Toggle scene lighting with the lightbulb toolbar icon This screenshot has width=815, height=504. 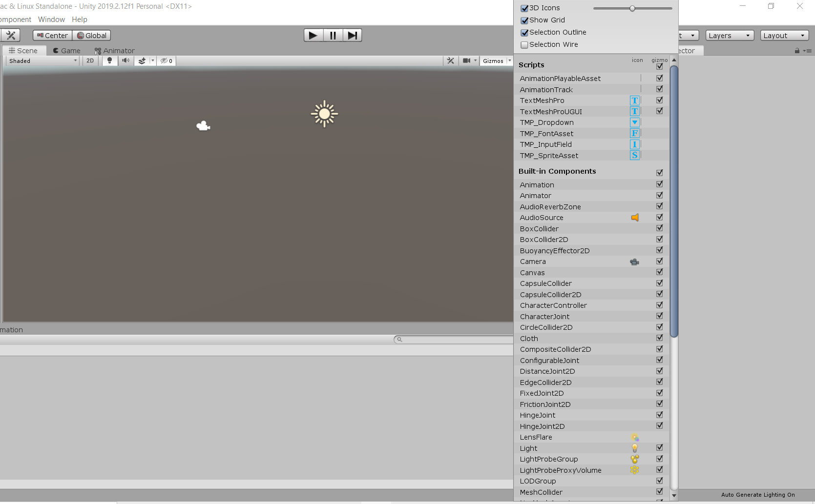coord(109,60)
